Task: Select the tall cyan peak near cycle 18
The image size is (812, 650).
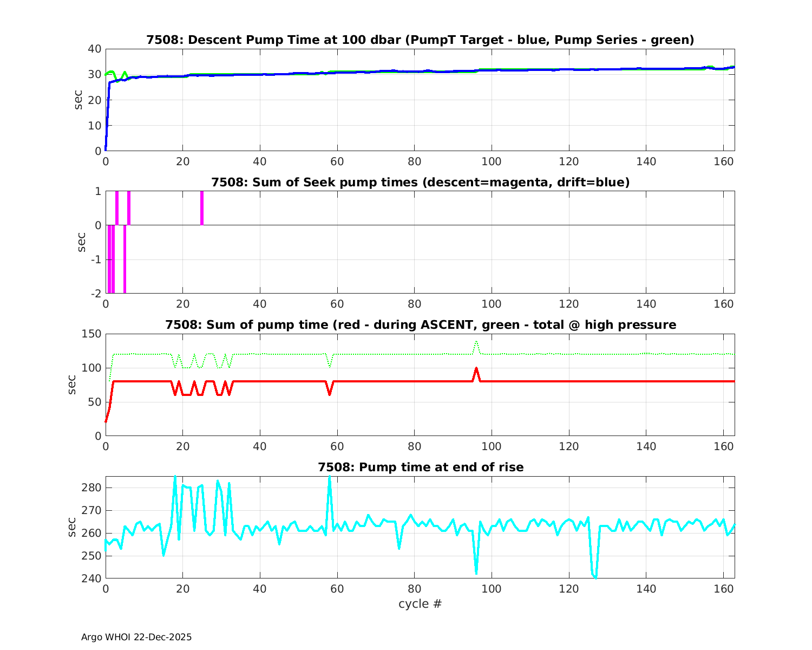Action: (175, 479)
